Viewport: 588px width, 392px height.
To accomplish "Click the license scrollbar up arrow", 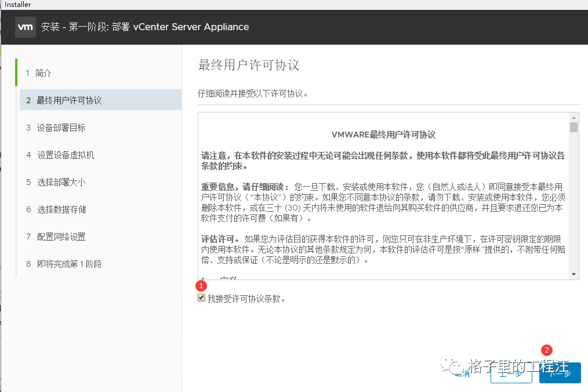I will pyautogui.click(x=574, y=117).
